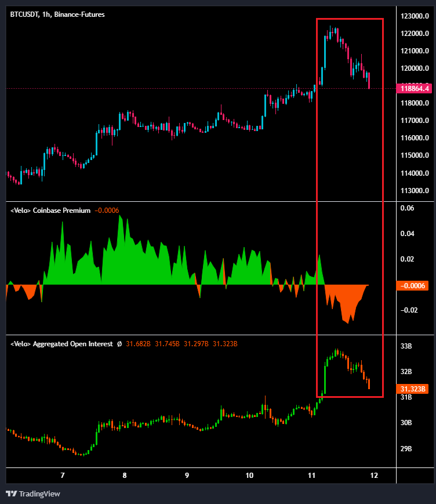This screenshot has height=504, width=436.
Task: Click the 113000.0 price scale label
Action: coord(415,191)
